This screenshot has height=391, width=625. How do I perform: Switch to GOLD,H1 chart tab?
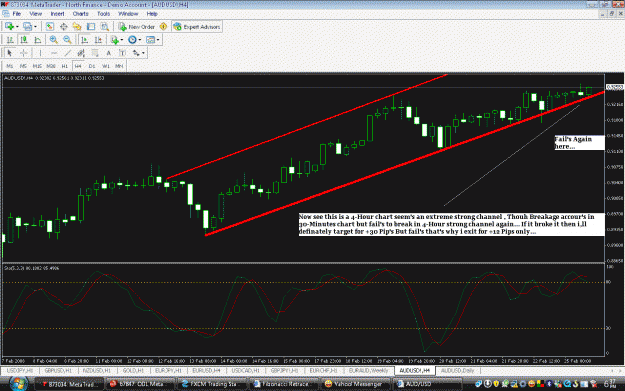133,371
